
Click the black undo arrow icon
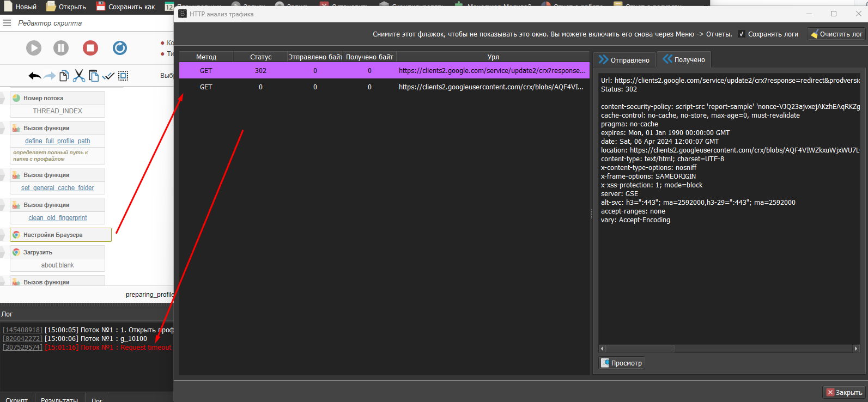click(x=35, y=76)
